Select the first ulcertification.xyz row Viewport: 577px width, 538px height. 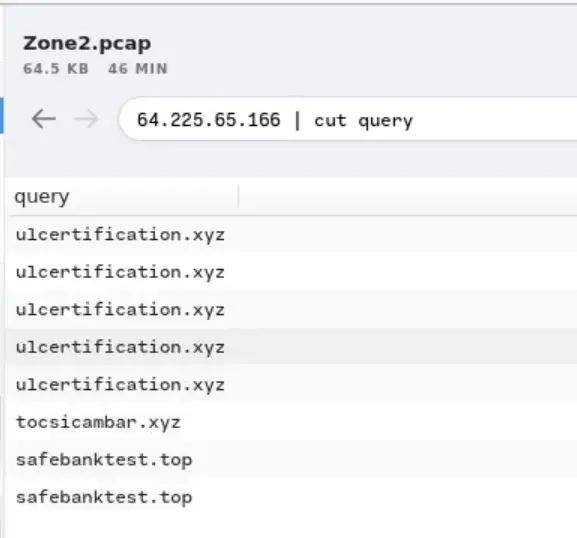pyautogui.click(x=291, y=235)
